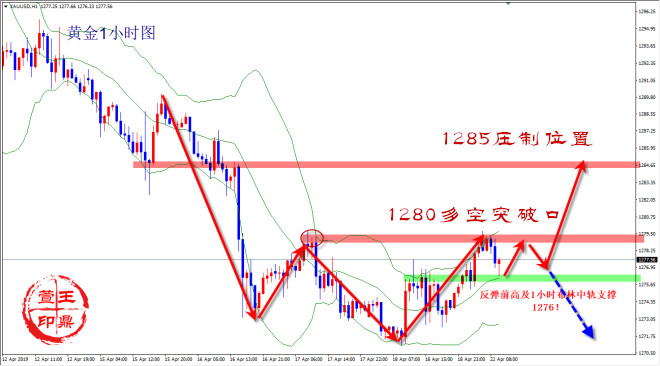Click the red seal stamp logo
Image resolution: width=660 pixels, height=366 pixels.
(56, 309)
